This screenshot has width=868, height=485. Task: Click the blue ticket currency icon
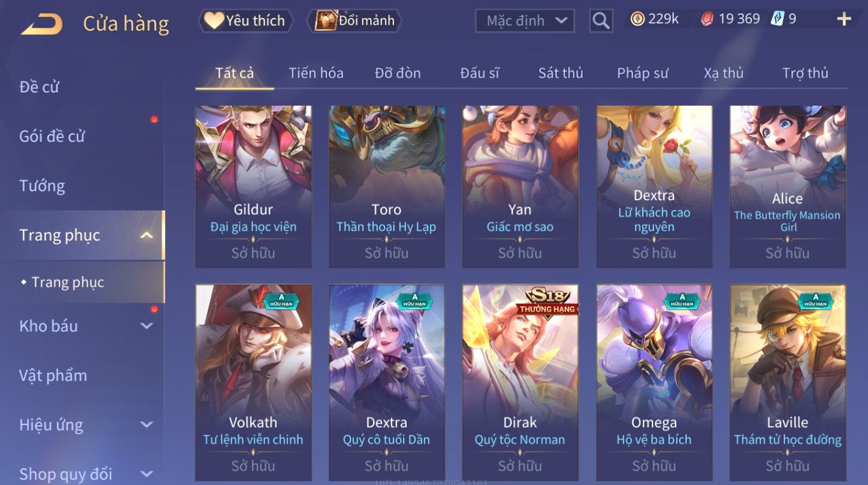click(x=777, y=19)
